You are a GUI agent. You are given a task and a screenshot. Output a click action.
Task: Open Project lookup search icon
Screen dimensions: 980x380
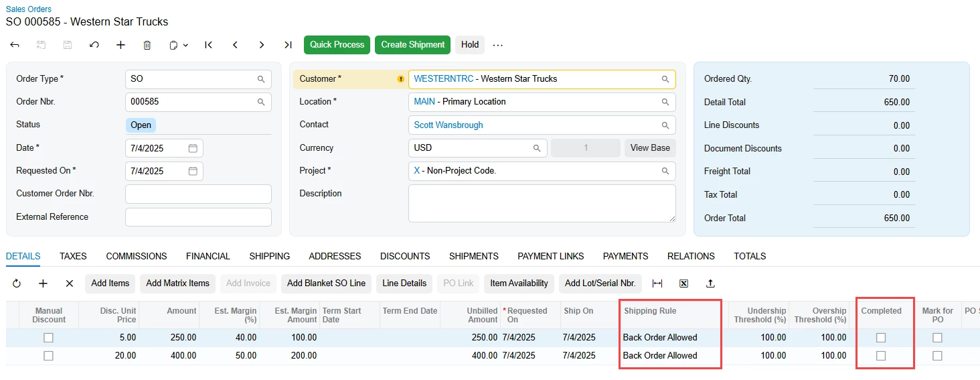coord(665,171)
